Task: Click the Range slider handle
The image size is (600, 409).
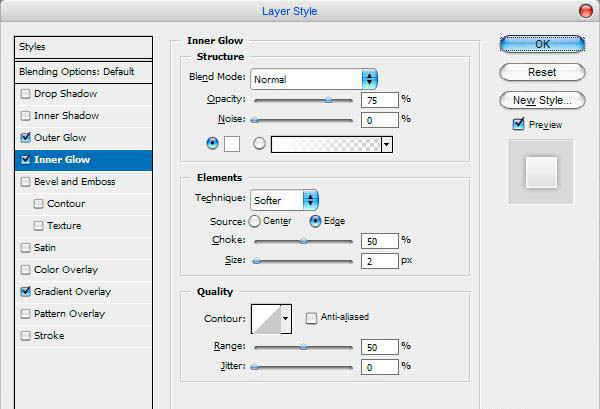Action: pos(303,347)
